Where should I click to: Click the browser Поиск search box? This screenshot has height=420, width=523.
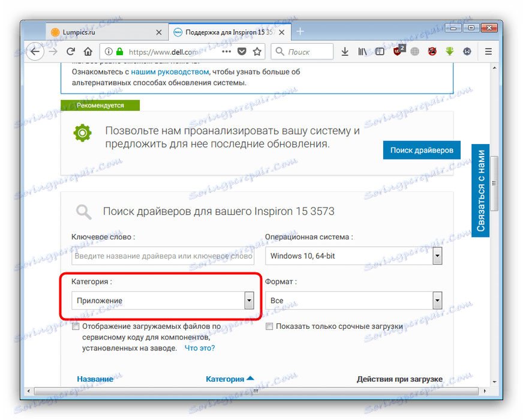point(302,52)
